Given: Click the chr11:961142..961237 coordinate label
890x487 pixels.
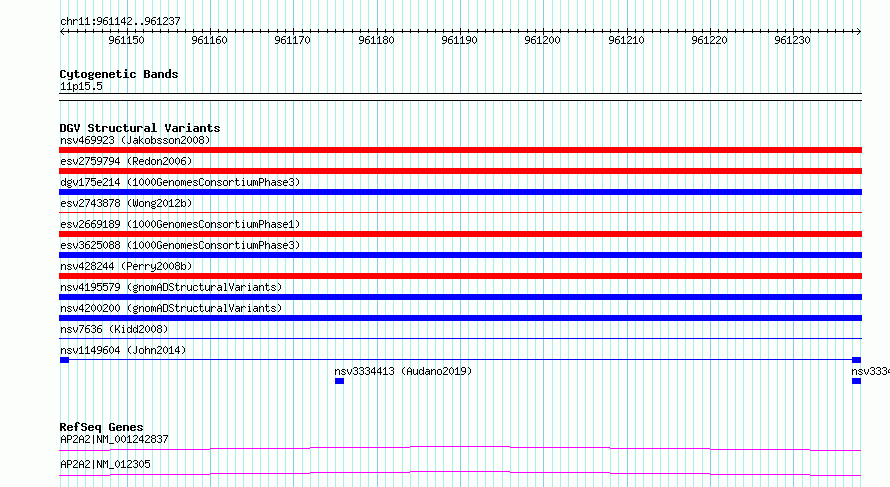Looking at the screenshot, I should click(x=120, y=22).
